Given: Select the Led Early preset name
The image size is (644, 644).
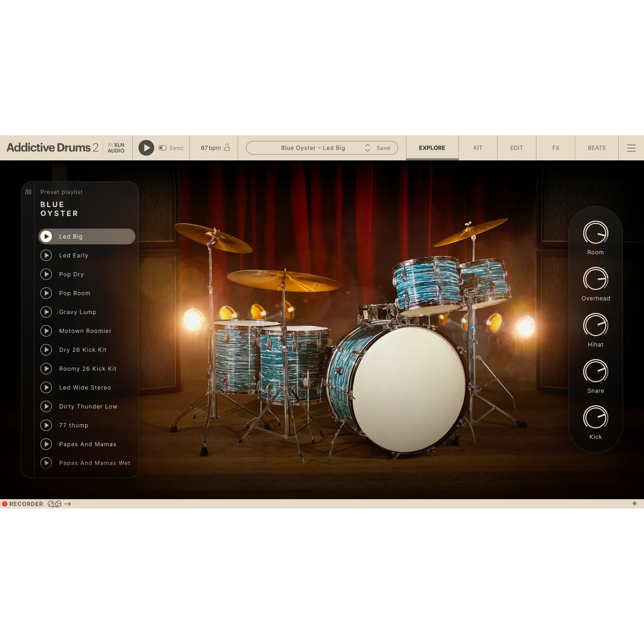Looking at the screenshot, I should (74, 255).
